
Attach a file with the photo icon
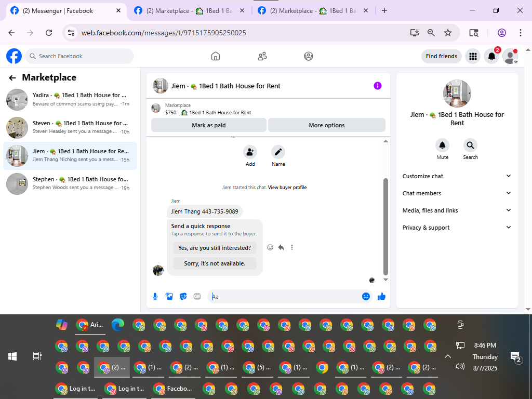169,297
